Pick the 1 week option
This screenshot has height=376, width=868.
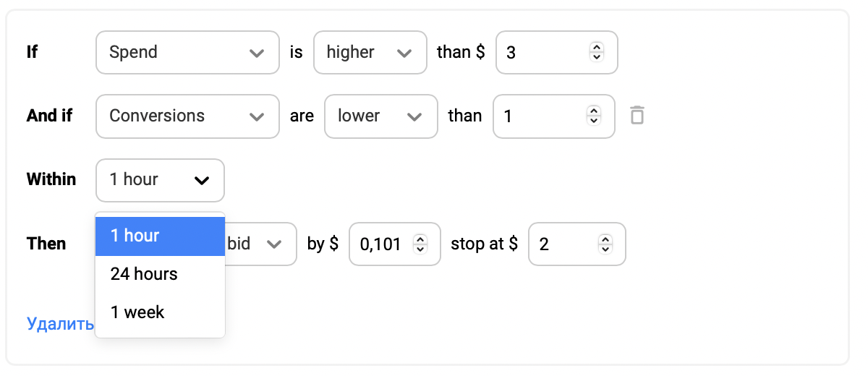[160, 312]
